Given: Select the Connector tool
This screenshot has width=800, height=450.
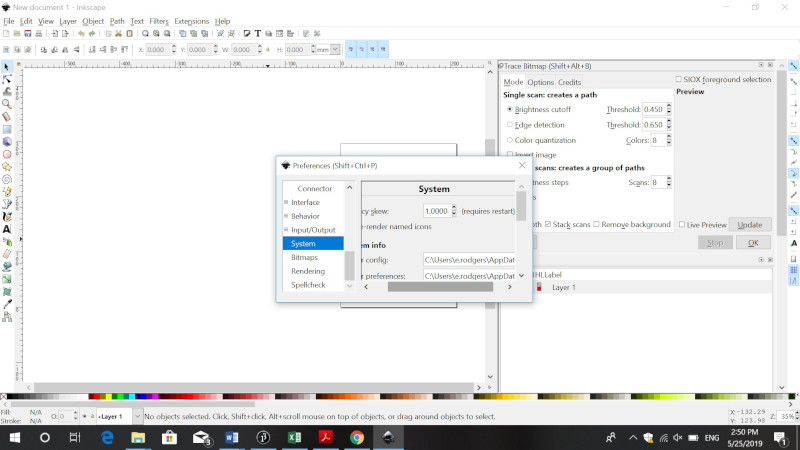Looking at the screenshot, I should click(x=7, y=317).
